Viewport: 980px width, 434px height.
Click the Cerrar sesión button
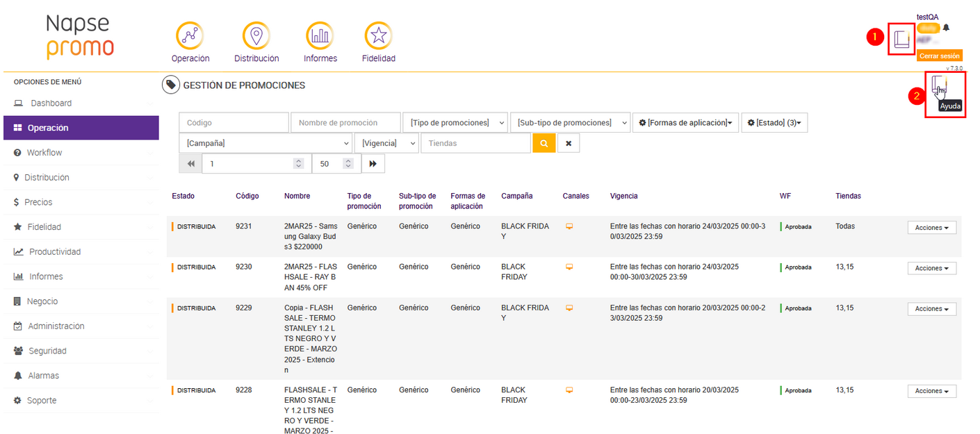(939, 56)
